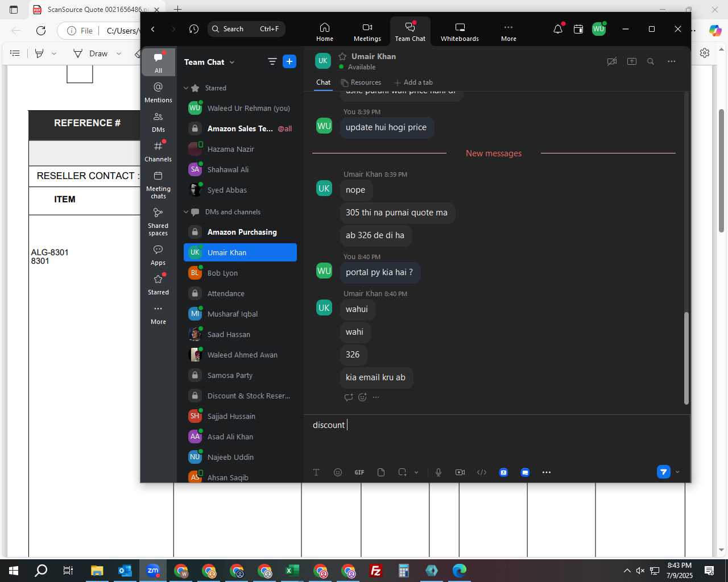Open the Meetings tab

[x=367, y=32]
